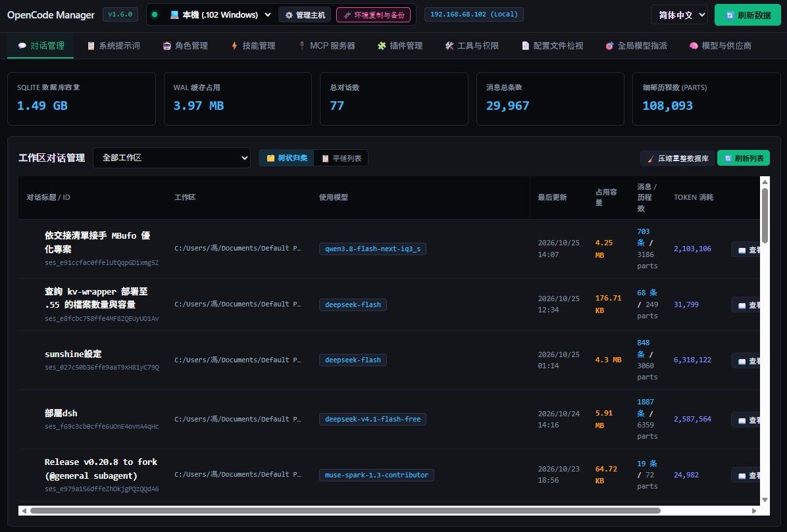Screen dimensions: 787x532
Task: Click the 占用容量 column header
Action: point(606,197)
